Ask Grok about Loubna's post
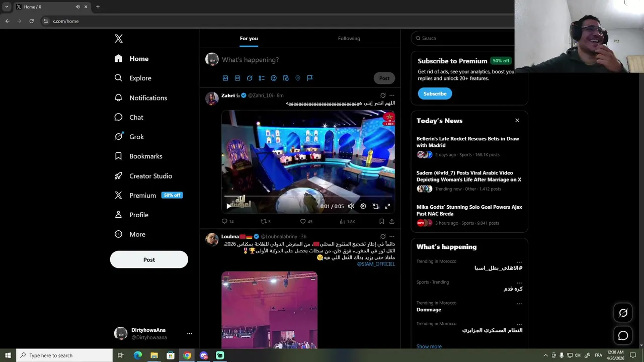The width and height of the screenshot is (644, 362). 383,236
